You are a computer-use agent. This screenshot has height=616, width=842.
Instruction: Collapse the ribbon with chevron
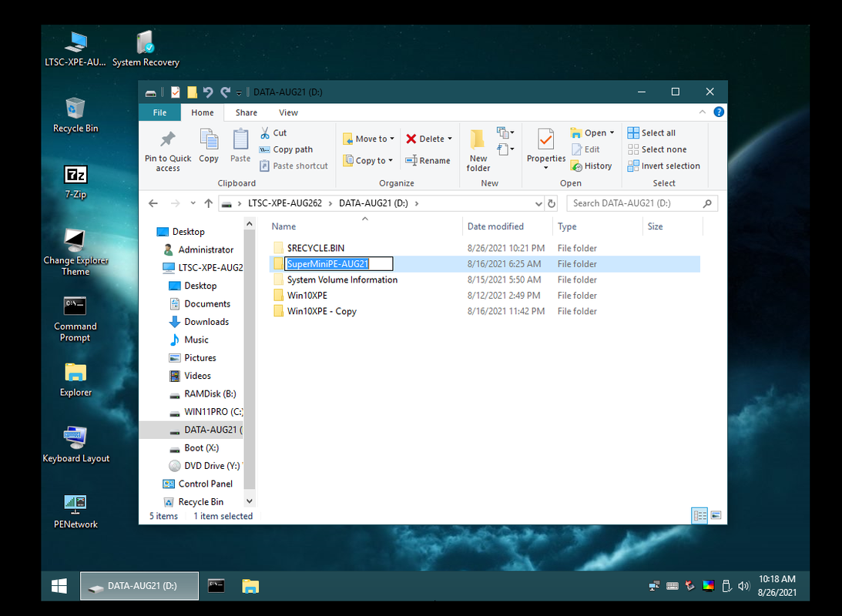(x=703, y=112)
